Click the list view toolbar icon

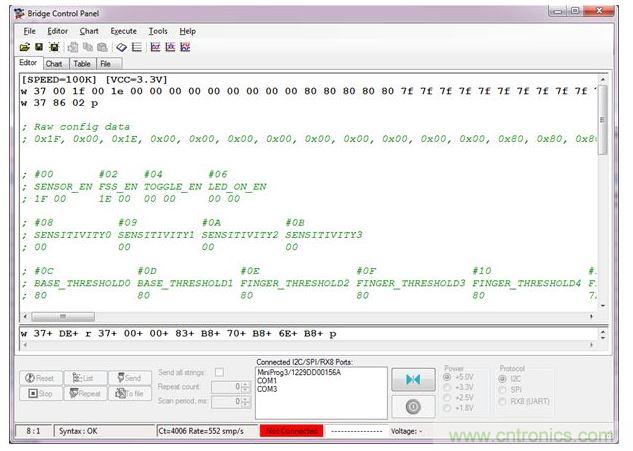point(136,47)
